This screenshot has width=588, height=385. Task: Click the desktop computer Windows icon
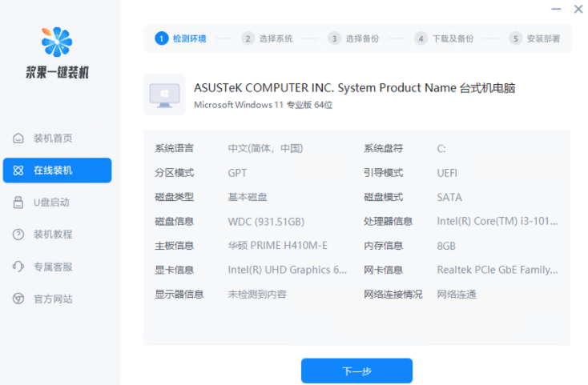click(165, 94)
